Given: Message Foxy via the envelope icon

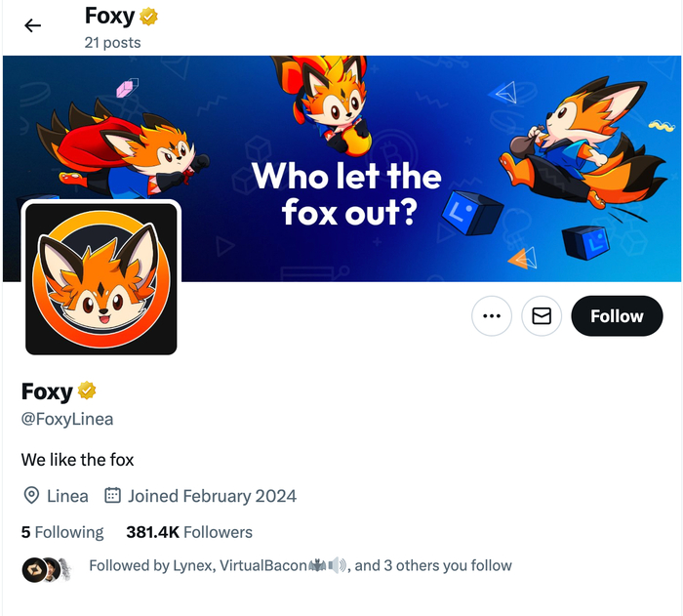Looking at the screenshot, I should 542,316.
